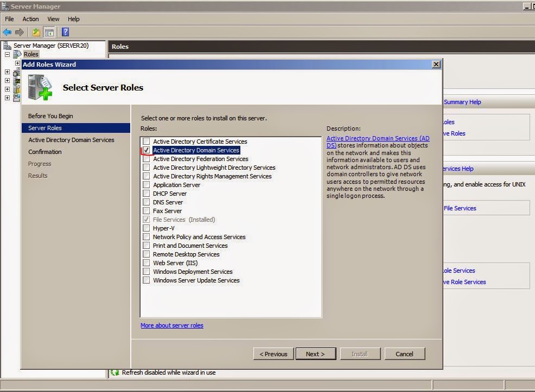Go to Active Directory Domain Services step
The width and height of the screenshot is (535, 392).
pos(71,140)
